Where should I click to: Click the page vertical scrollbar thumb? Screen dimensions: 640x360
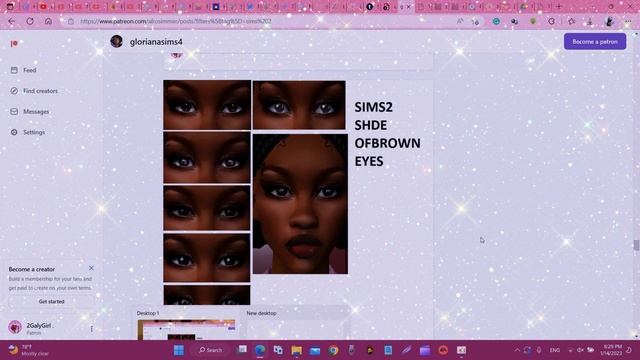[636, 245]
